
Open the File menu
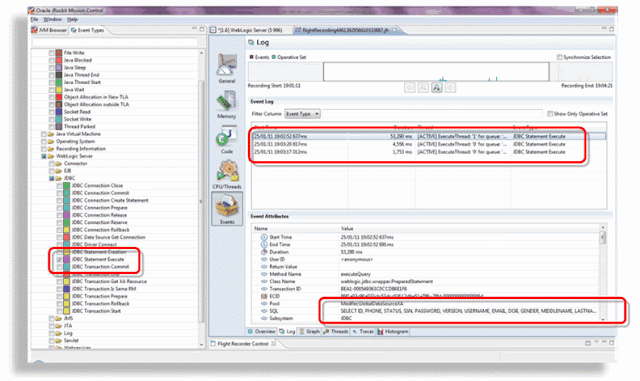[34, 19]
